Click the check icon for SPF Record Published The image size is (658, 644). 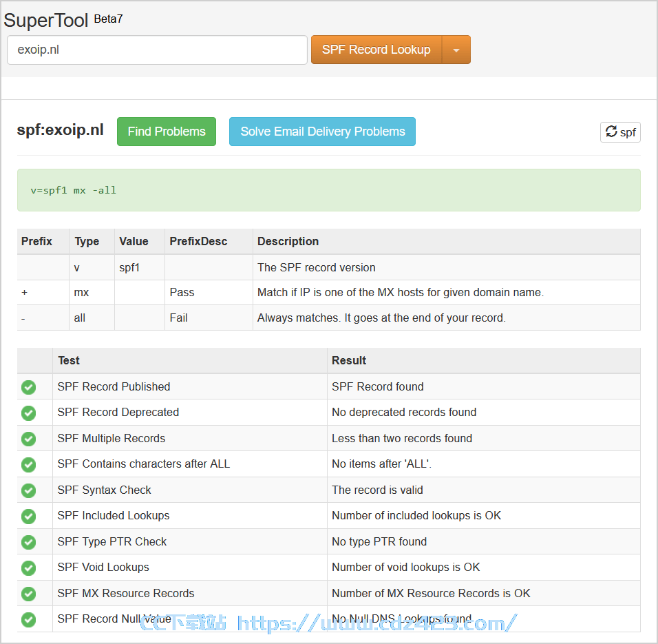28,387
